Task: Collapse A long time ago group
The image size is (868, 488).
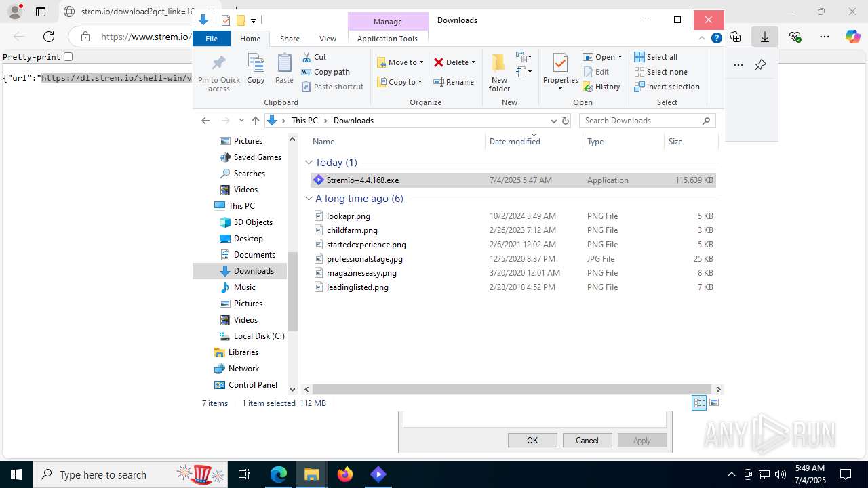Action: pyautogui.click(x=309, y=199)
